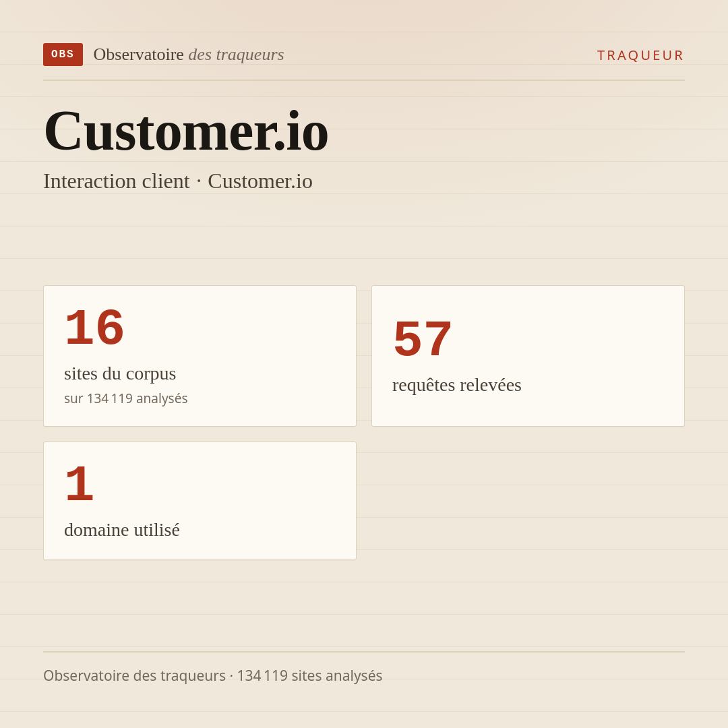Click the sites du corpus label
Image resolution: width=728 pixels, height=728 pixels.
[120, 373]
